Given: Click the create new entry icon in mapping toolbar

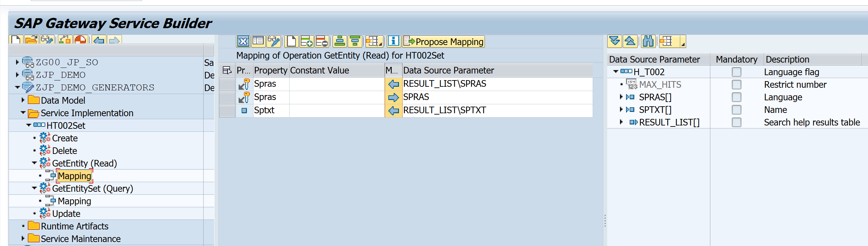Looking at the screenshot, I should click(x=292, y=41).
